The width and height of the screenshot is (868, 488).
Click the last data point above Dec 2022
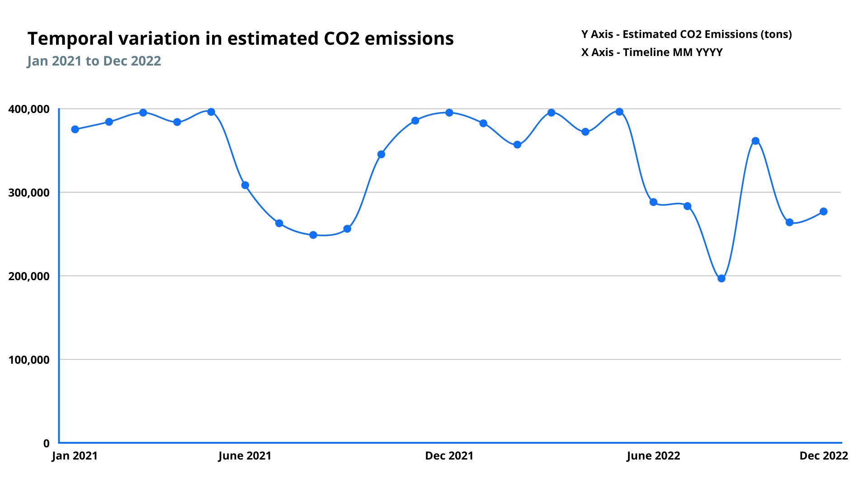tap(824, 211)
